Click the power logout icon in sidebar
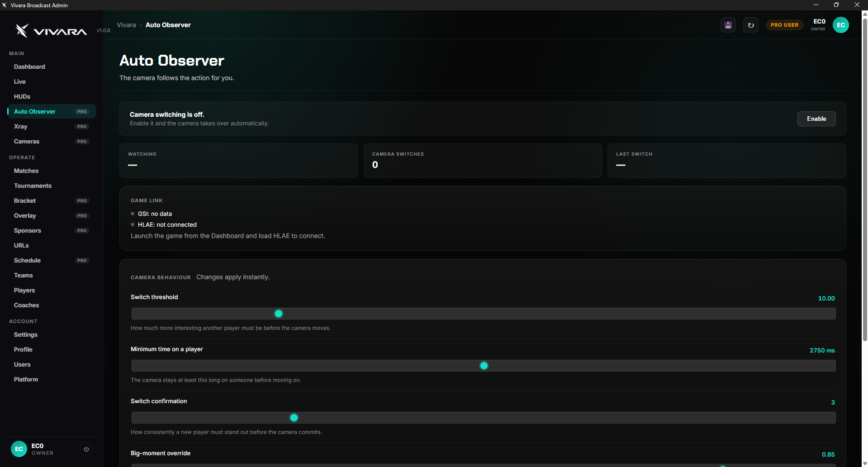 86,449
